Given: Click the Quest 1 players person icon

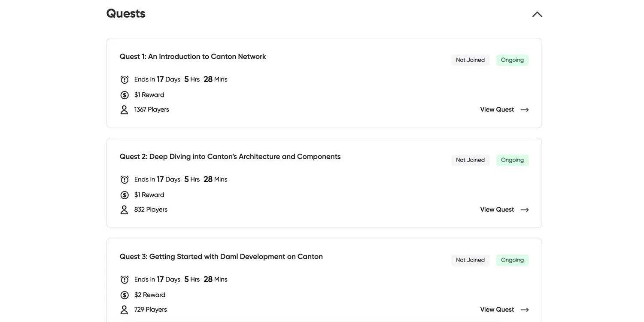Looking at the screenshot, I should [x=125, y=110].
